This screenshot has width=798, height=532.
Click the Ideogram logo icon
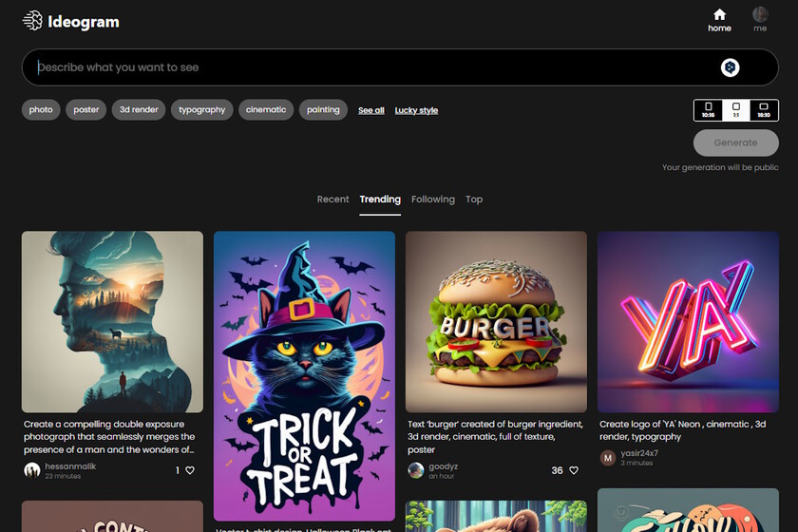coord(32,20)
